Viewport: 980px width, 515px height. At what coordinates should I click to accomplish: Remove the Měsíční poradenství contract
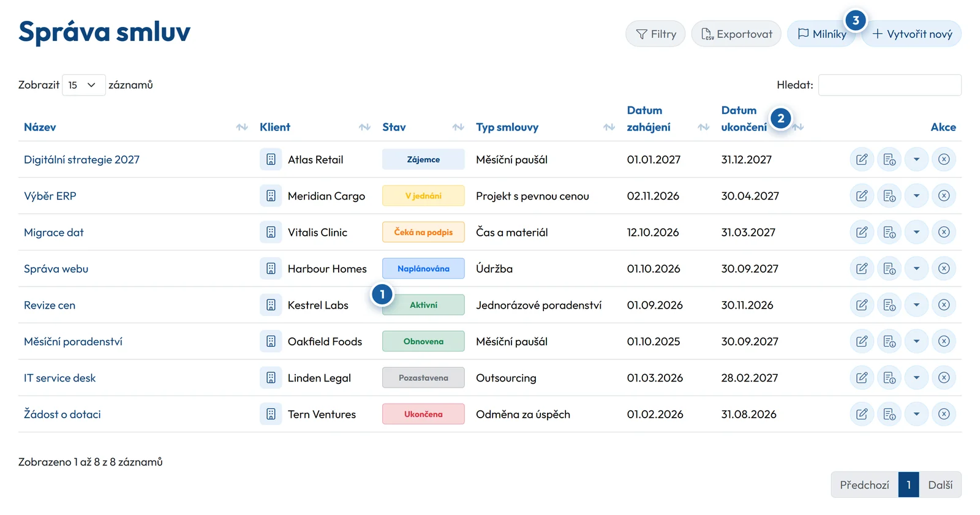tap(944, 341)
